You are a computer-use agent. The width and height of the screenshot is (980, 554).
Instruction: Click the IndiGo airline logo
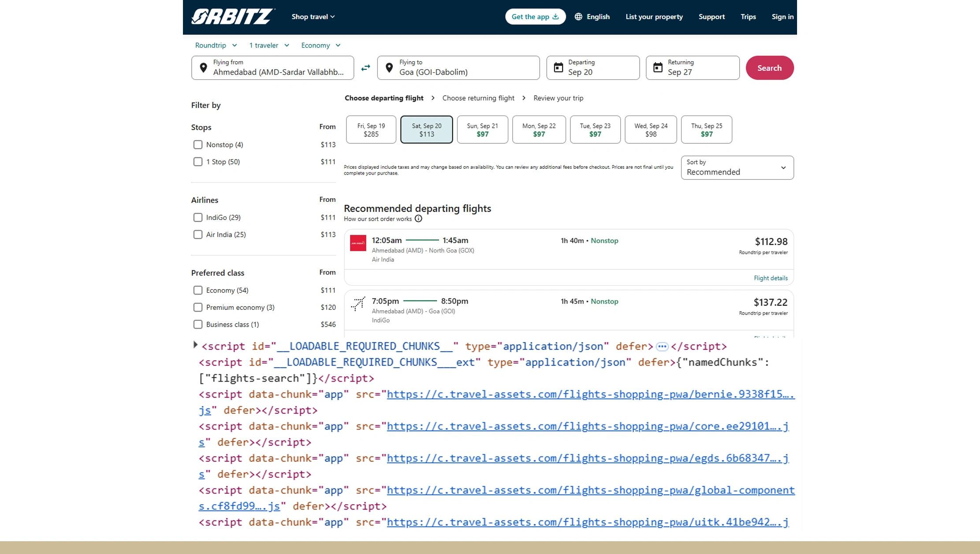(358, 304)
